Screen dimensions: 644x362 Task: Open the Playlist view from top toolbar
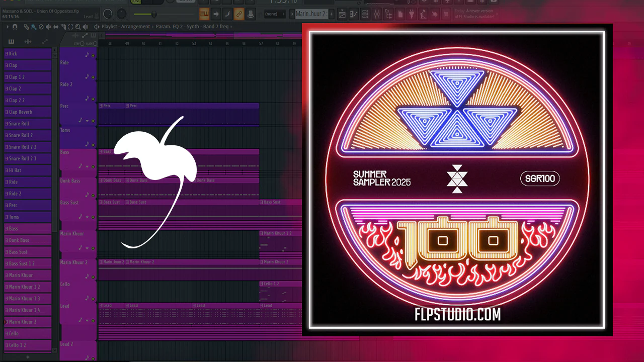342,14
